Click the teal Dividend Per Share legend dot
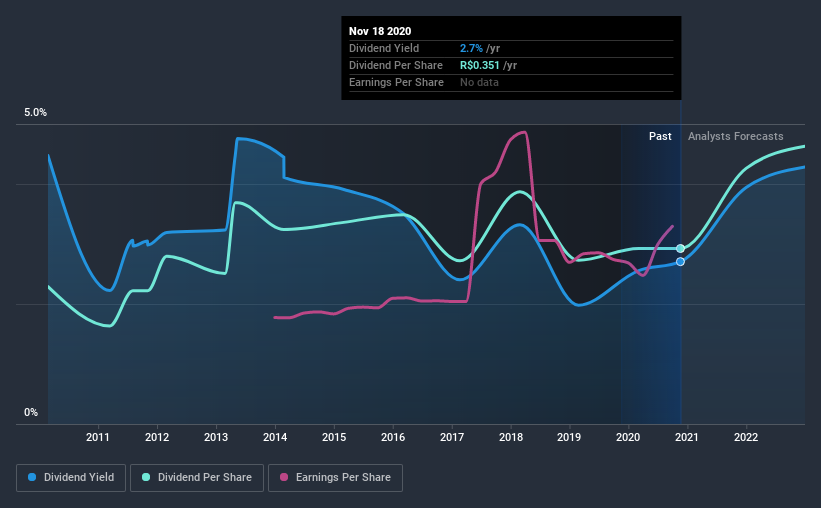This screenshot has height=508, width=821. tap(146, 477)
